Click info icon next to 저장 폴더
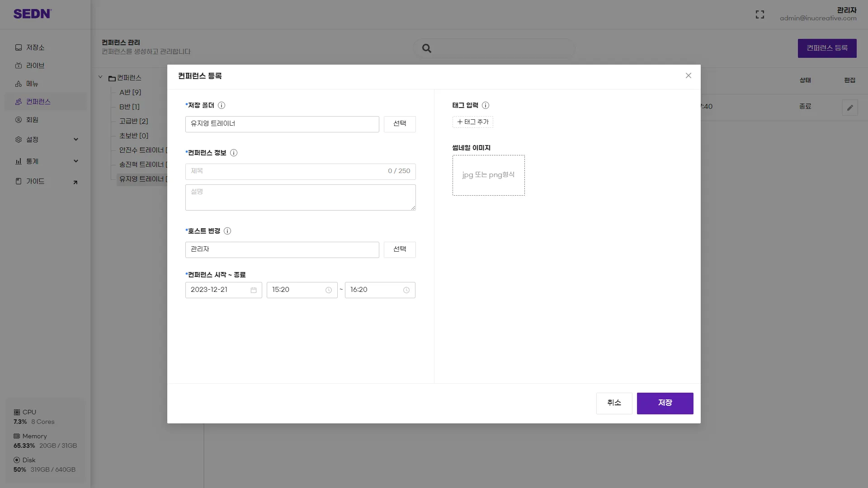Viewport: 868px width, 488px height. [x=222, y=105]
